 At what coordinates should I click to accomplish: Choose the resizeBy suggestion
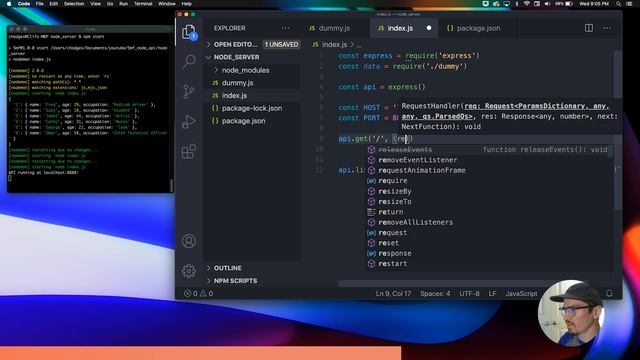click(488, 191)
